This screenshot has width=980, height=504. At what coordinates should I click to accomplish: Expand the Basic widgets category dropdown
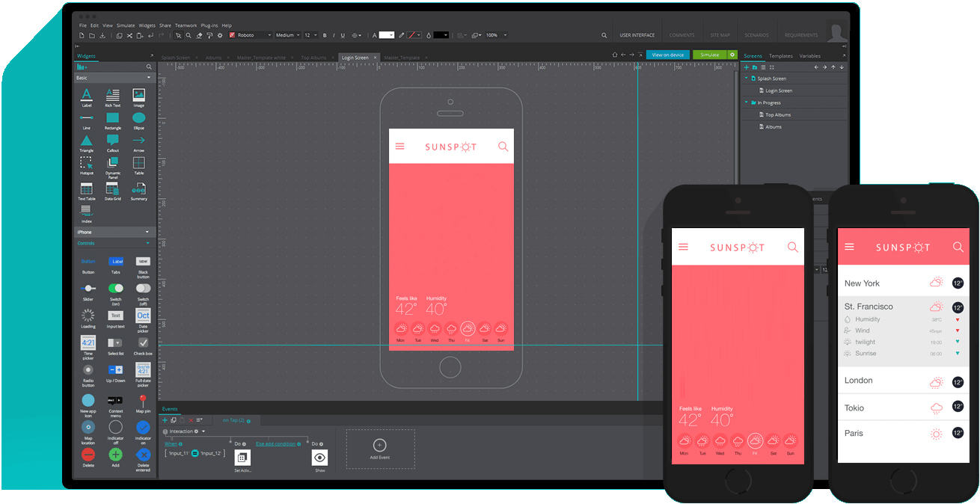coord(148,78)
